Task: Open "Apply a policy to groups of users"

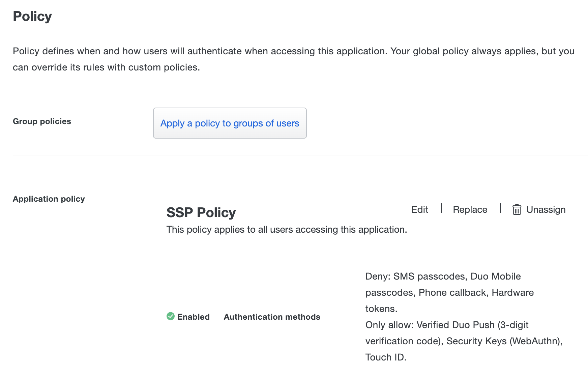Action: point(230,123)
